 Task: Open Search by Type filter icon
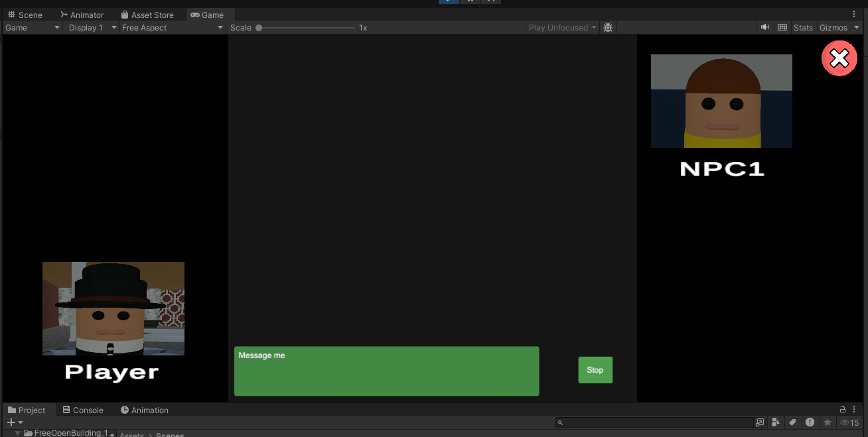[776, 422]
